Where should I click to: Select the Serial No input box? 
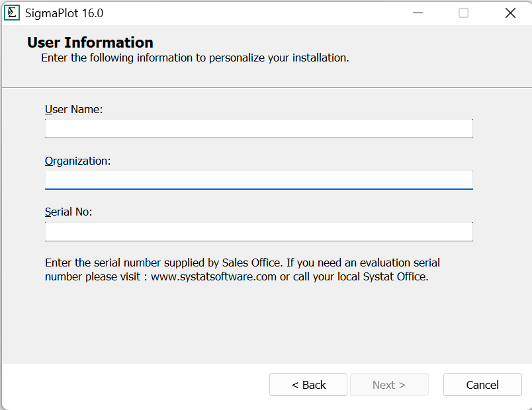click(x=259, y=231)
